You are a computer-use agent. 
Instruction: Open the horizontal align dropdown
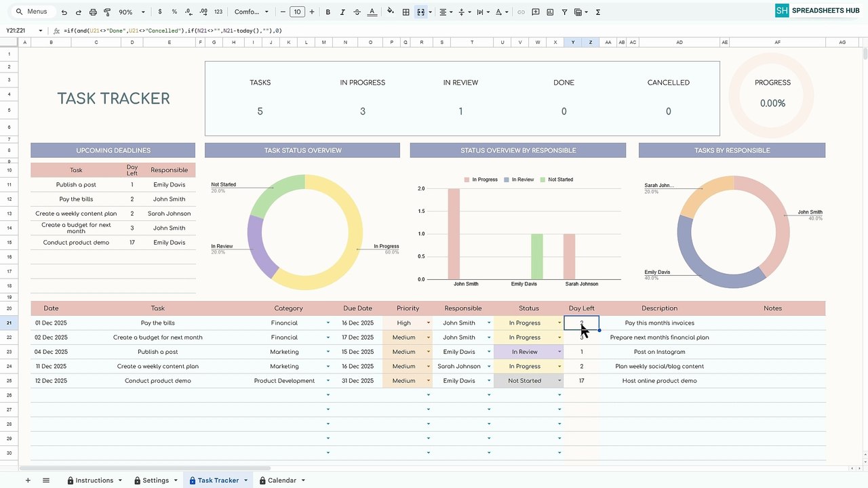tap(445, 12)
